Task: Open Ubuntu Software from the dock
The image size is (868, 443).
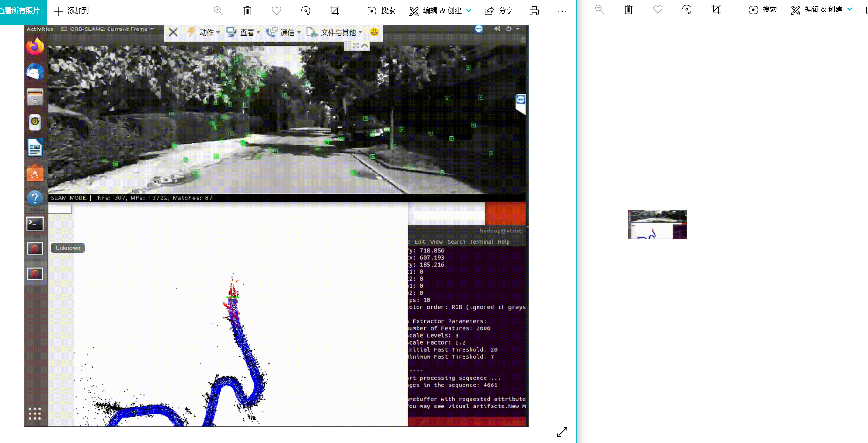Action: point(35,173)
